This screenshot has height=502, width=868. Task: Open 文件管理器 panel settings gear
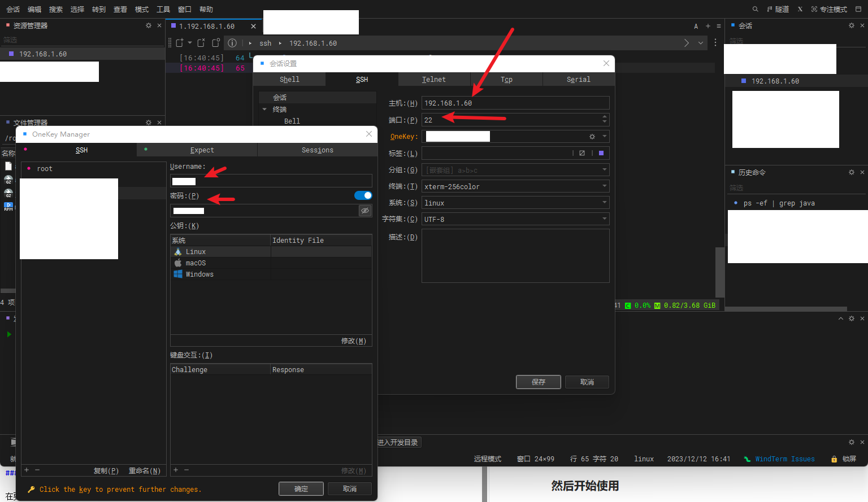click(149, 123)
